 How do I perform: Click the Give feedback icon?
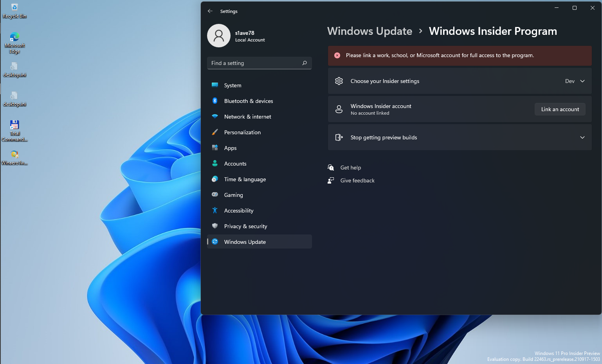(331, 180)
